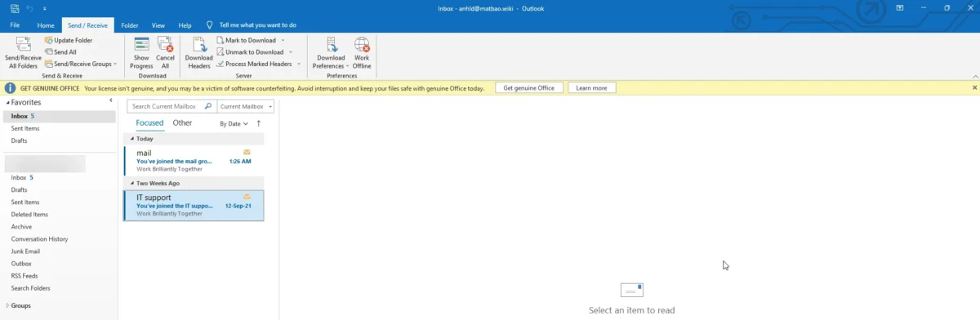Click the Undo icon in title bar

[29, 8]
